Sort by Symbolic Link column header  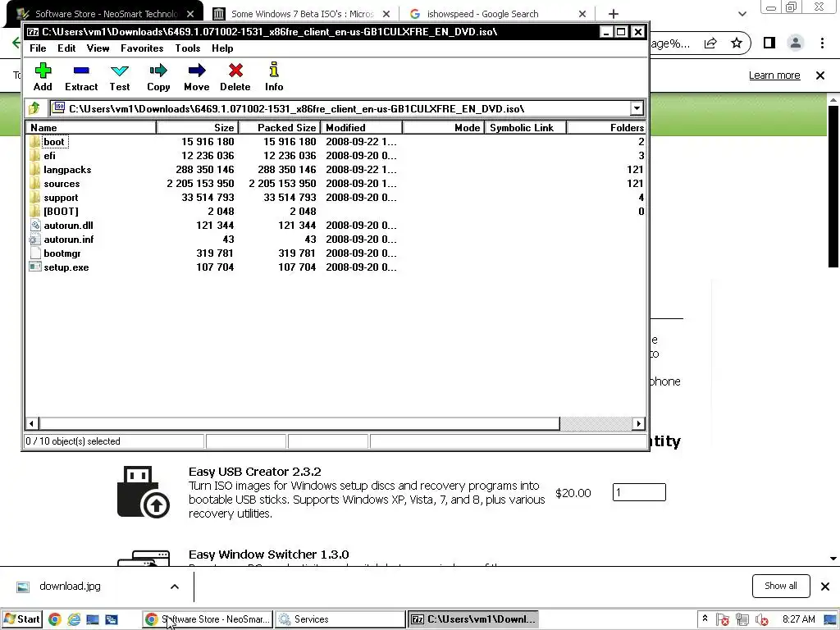click(525, 127)
